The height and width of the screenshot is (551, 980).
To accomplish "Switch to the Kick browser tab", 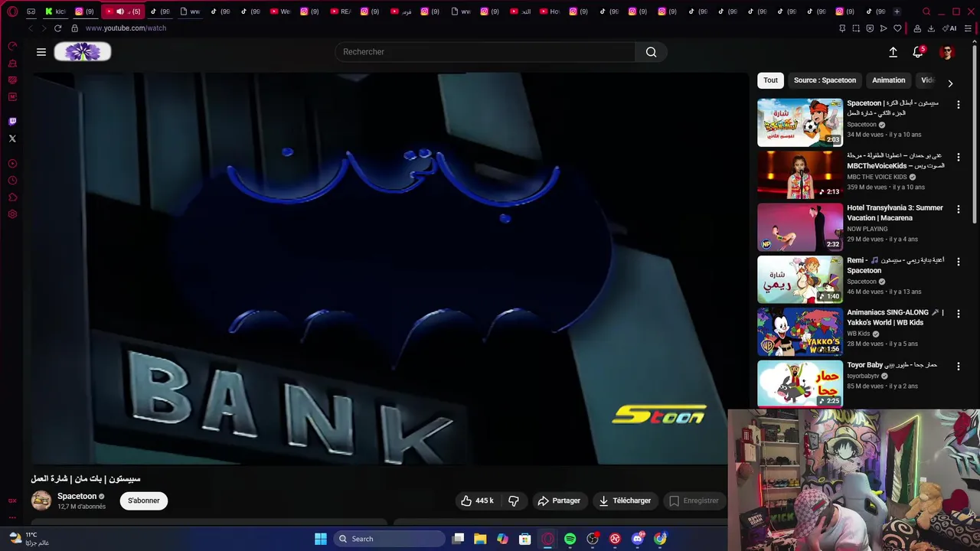I will (x=56, y=11).
